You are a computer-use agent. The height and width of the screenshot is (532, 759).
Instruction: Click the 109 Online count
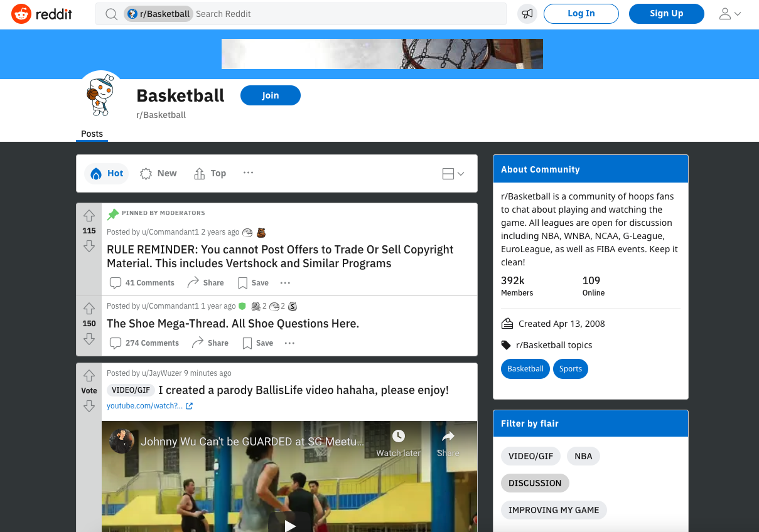pos(593,286)
